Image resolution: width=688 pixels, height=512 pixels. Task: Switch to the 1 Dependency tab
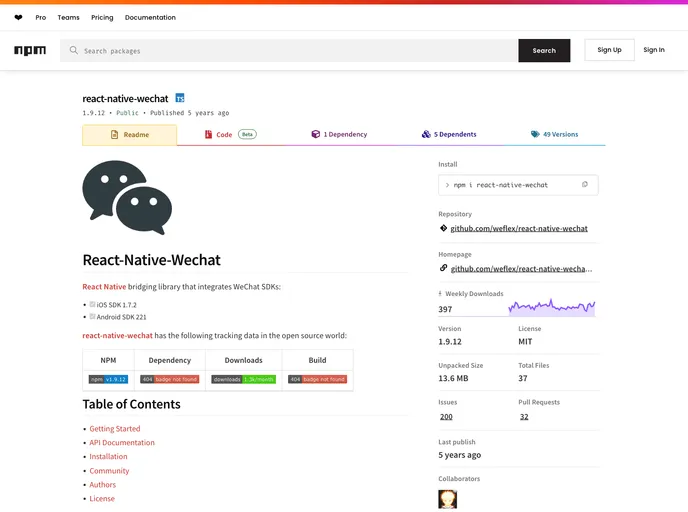(339, 134)
